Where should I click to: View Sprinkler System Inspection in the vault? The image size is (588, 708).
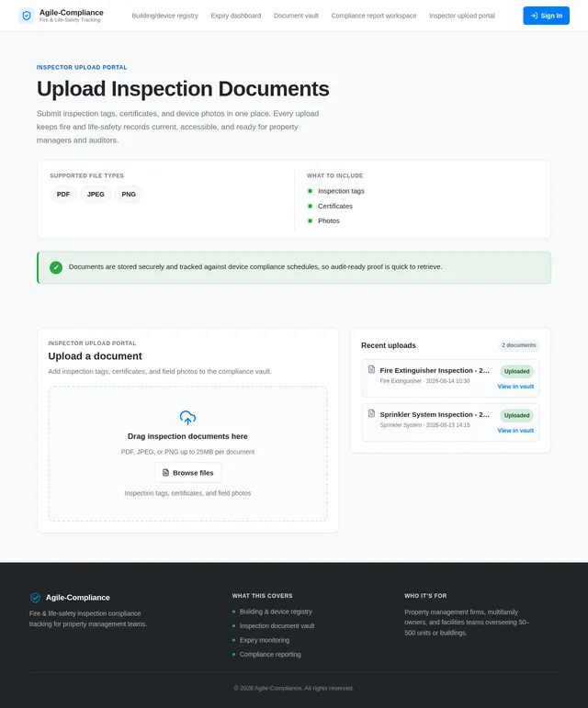pos(515,431)
